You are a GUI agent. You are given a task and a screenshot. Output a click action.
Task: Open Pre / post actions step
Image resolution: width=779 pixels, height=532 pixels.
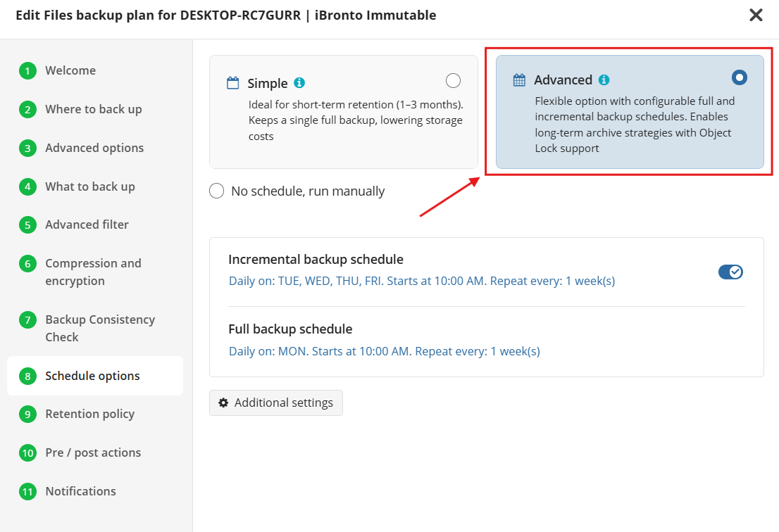click(x=93, y=452)
